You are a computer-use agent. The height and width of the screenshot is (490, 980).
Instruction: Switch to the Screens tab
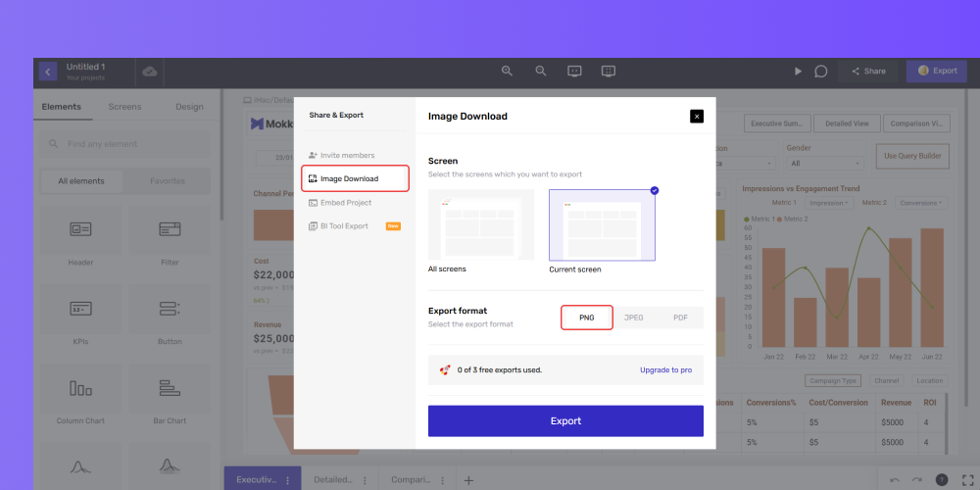click(x=125, y=107)
